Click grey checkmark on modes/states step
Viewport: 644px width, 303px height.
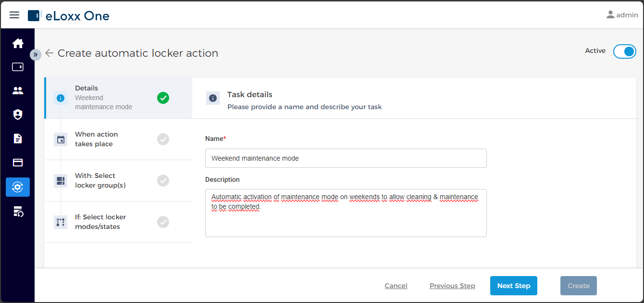[x=163, y=222]
